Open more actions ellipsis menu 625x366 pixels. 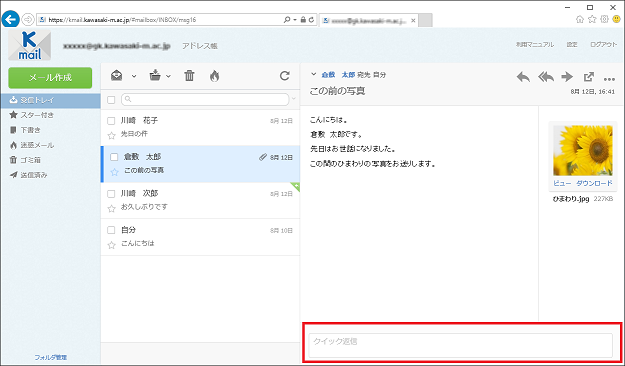pos(609,79)
